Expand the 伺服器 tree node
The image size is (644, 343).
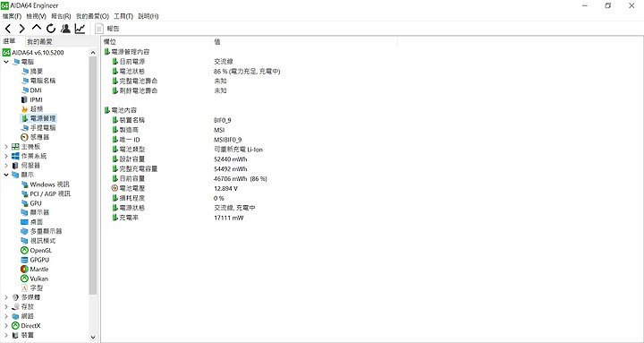click(6, 166)
